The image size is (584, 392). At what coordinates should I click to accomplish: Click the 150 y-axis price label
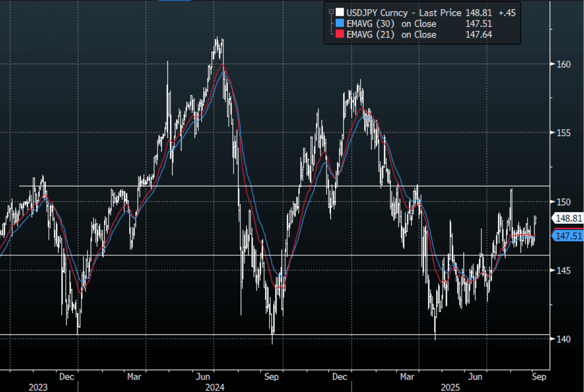coord(563,202)
